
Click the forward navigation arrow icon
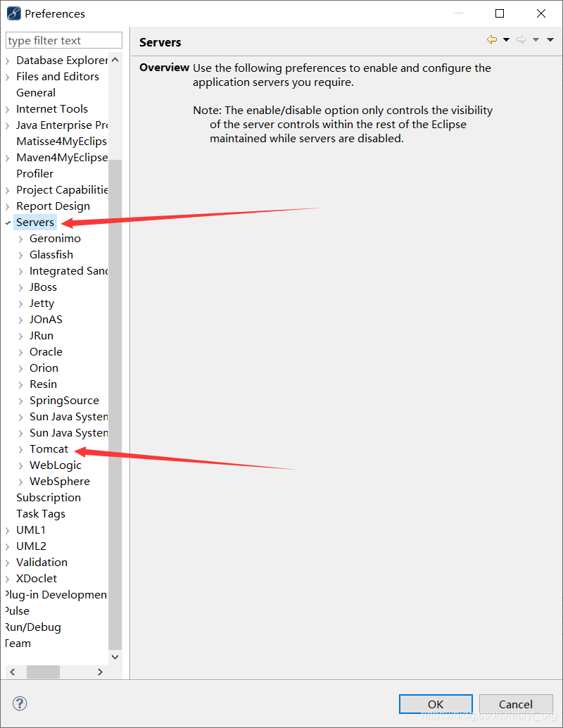pyautogui.click(x=521, y=39)
